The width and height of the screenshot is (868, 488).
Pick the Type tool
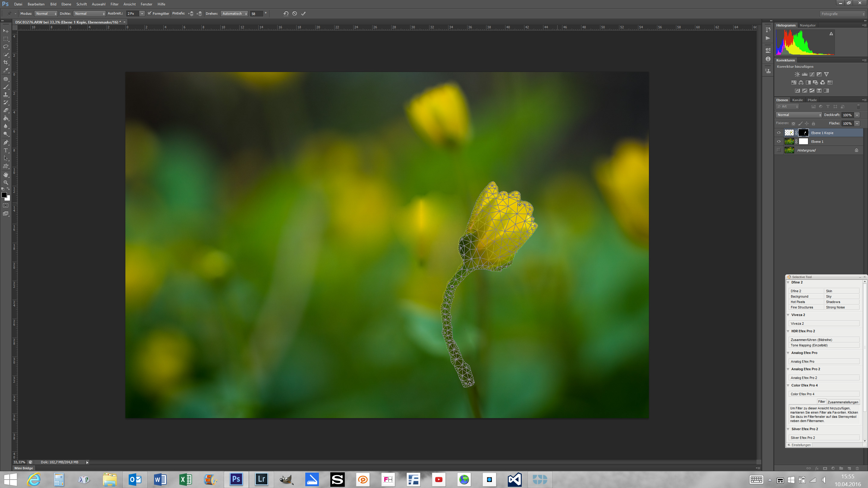6,150
